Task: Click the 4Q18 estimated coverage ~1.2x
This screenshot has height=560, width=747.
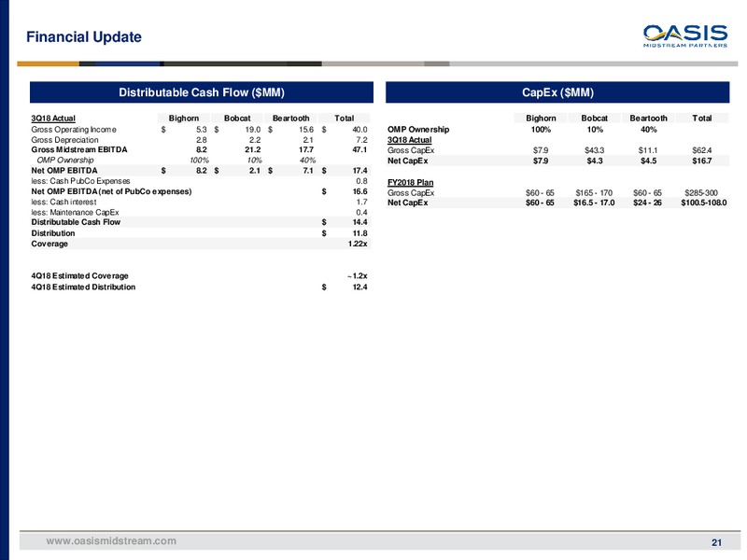Action: coord(358,275)
